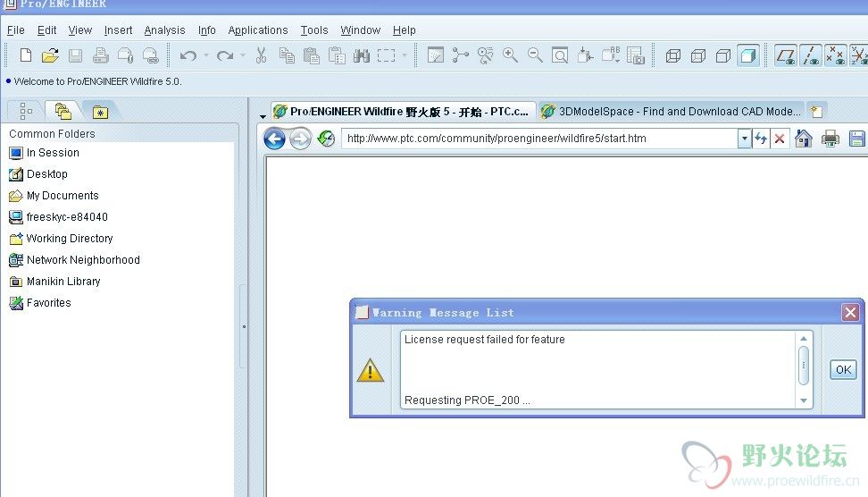
Task: Switch to the Favorites navigator tab
Action: [x=100, y=112]
